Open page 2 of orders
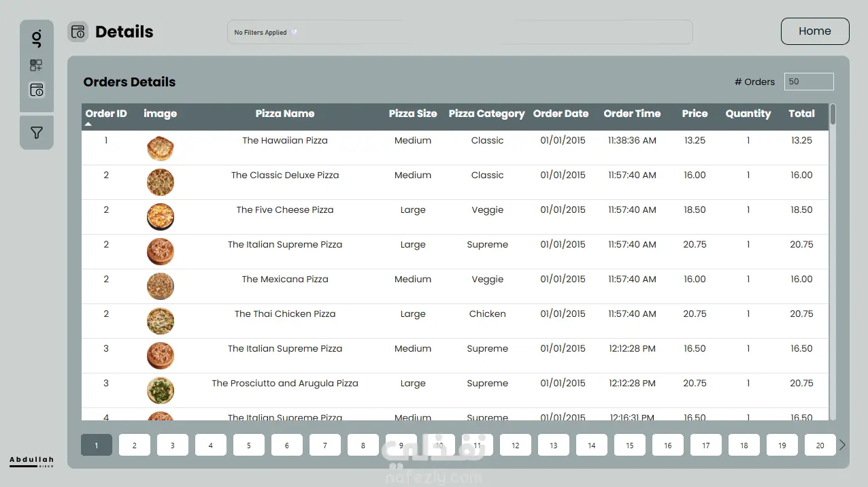This screenshot has width=868, height=487. 135,446
